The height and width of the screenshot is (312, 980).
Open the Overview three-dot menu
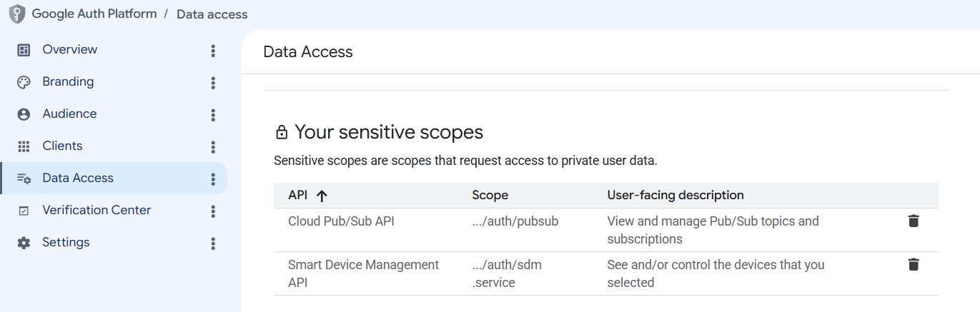[x=213, y=51]
